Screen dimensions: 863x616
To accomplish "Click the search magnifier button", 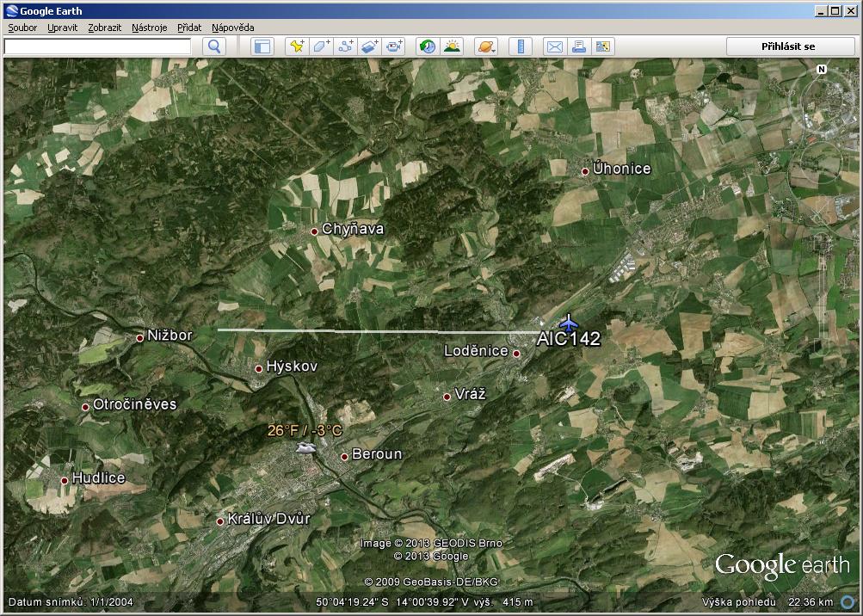I will [x=214, y=46].
